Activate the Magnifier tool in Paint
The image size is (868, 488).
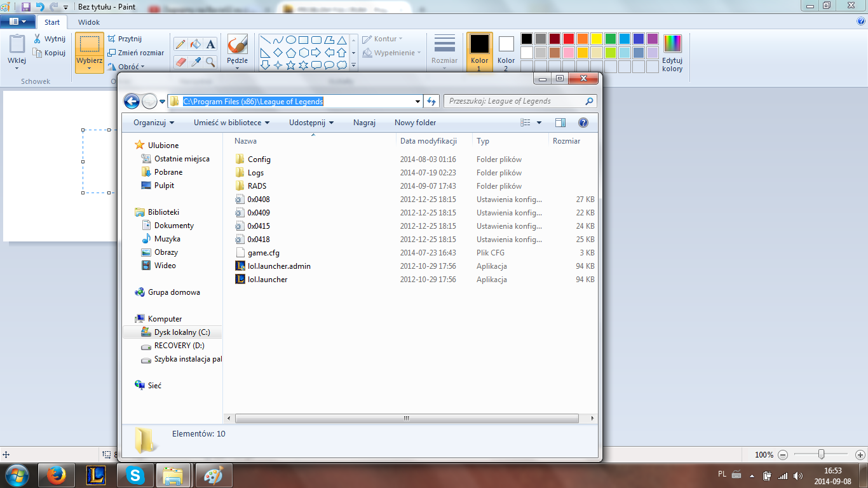[x=210, y=62]
